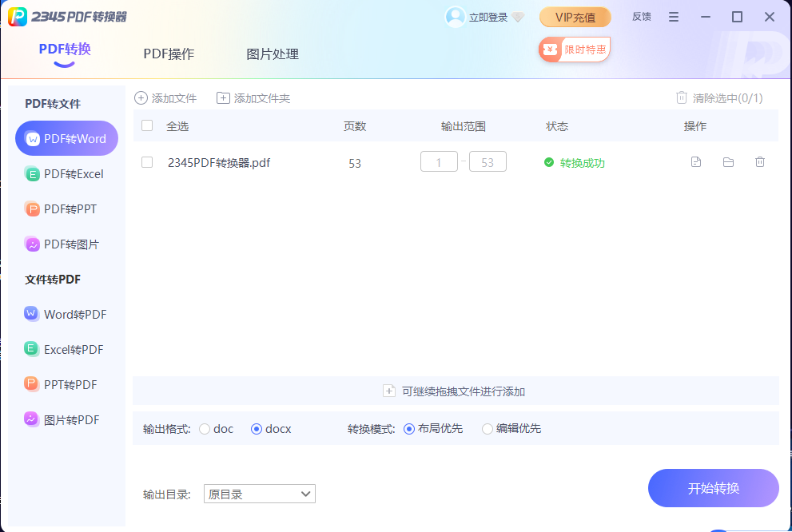Open the hamburger main menu icon
This screenshot has width=792, height=532.
pos(673,17)
